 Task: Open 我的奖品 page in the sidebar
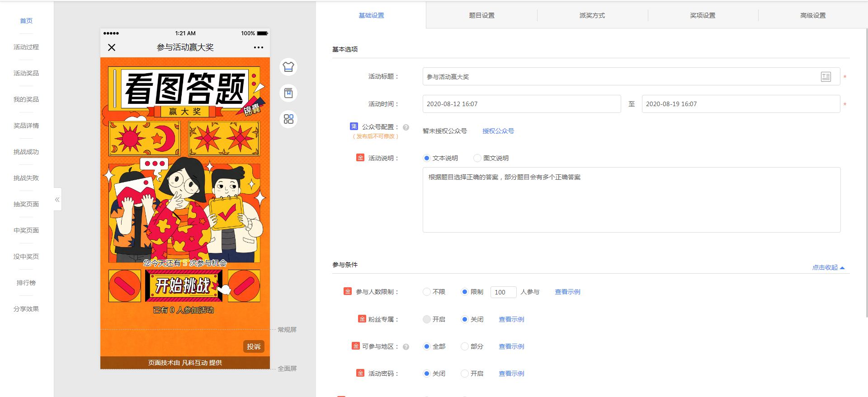click(x=26, y=99)
